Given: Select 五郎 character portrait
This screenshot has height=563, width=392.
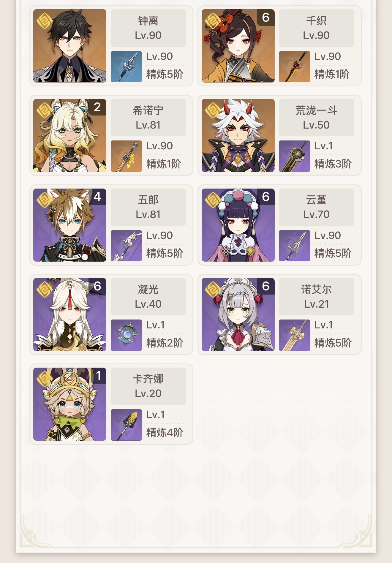Looking at the screenshot, I should 70,225.
